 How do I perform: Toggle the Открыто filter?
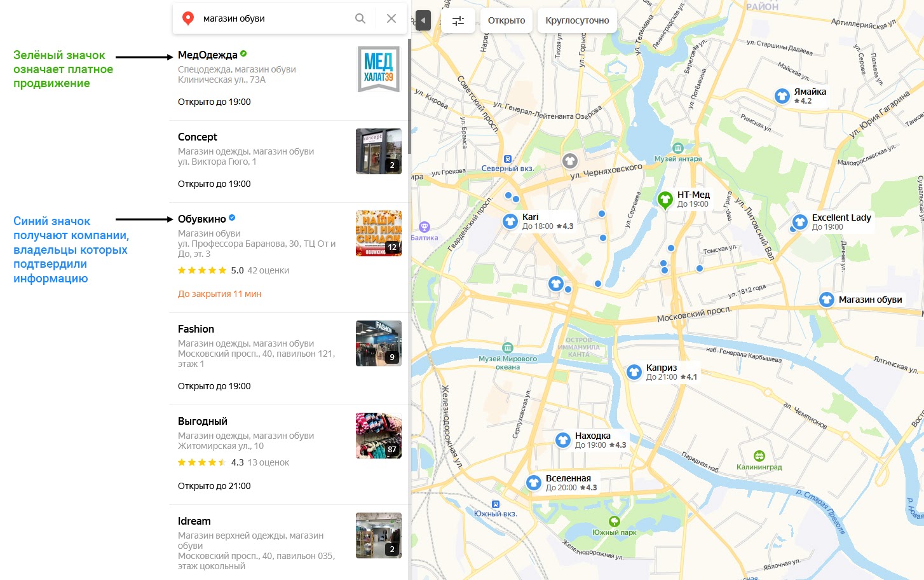(x=506, y=20)
